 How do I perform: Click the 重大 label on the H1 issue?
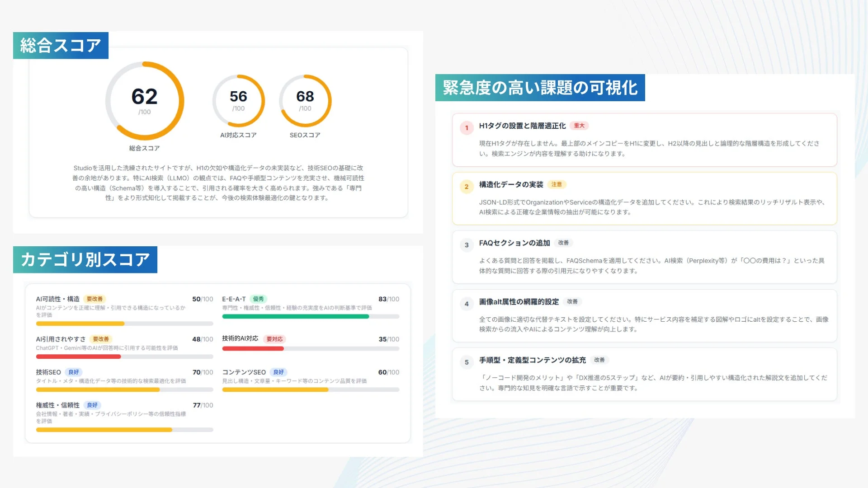(580, 126)
